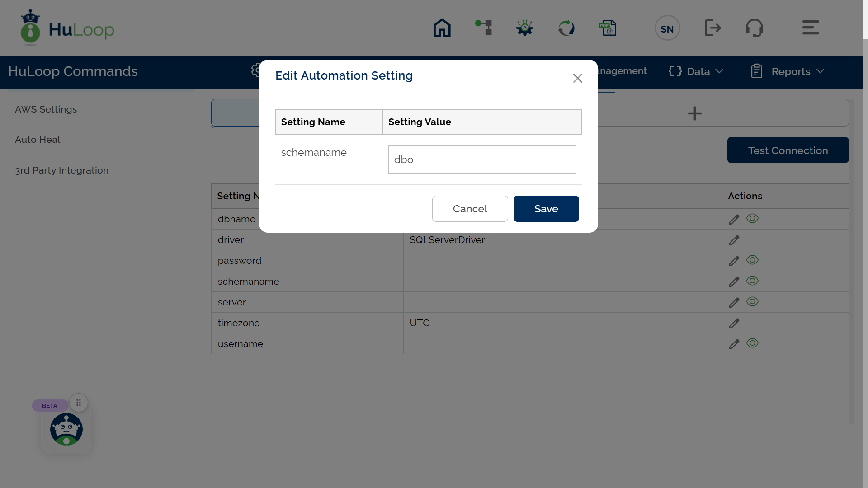Screen dimensions: 868x488
Task: Edit the timezone setting with pencil icon
Action: [x=734, y=324]
